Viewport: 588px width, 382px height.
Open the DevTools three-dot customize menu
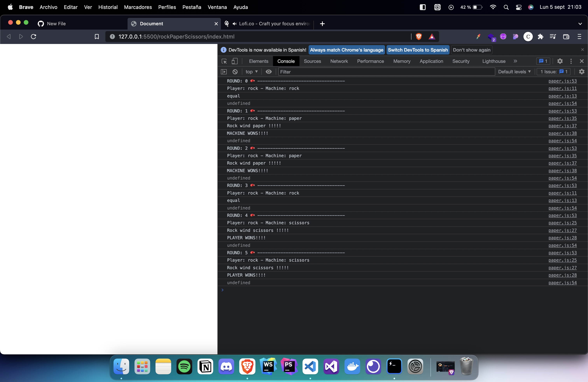pyautogui.click(x=571, y=61)
